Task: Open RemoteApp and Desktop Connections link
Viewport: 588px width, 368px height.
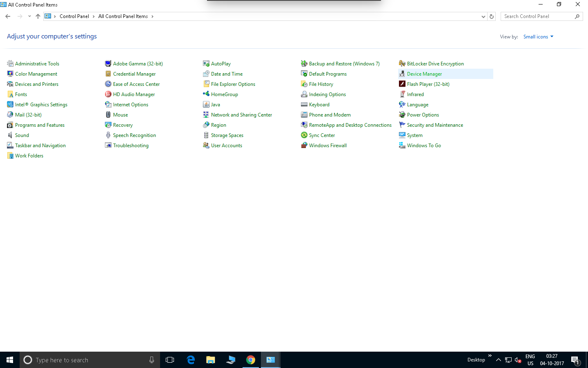Action: pos(350,125)
